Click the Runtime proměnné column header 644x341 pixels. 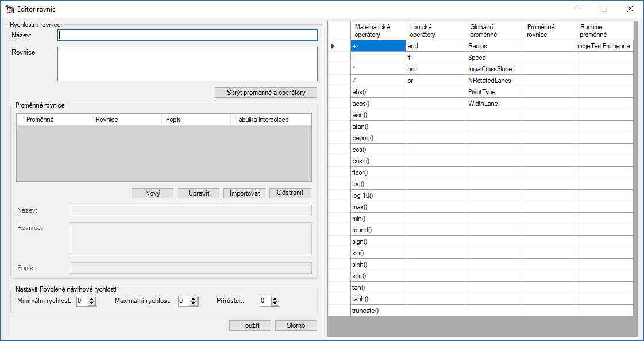(604, 31)
